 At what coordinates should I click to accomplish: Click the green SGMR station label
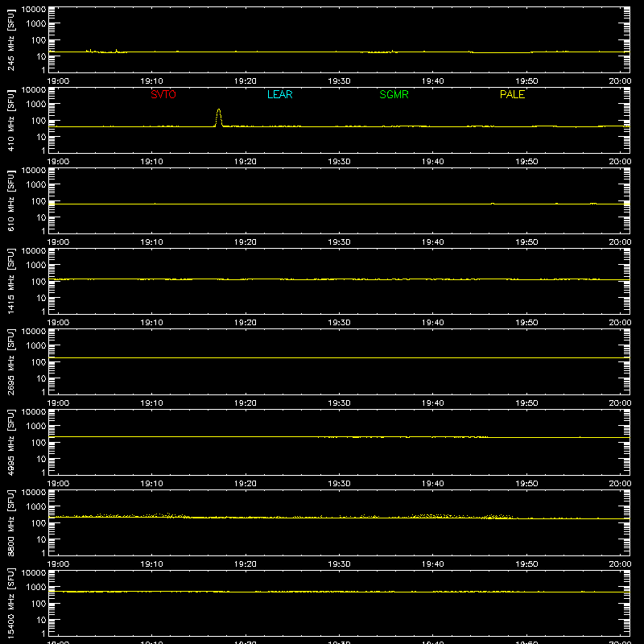click(394, 94)
